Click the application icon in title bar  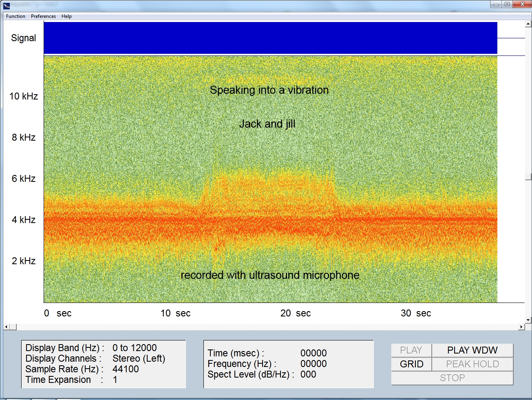coord(6,5)
